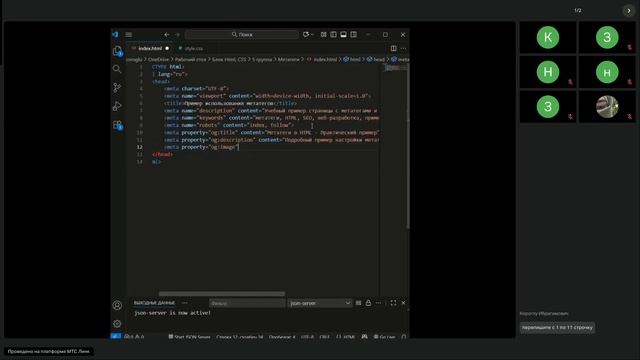This screenshot has height=360, width=640.
Task: Toggle the bottom panel layout icon
Action: pos(343,35)
